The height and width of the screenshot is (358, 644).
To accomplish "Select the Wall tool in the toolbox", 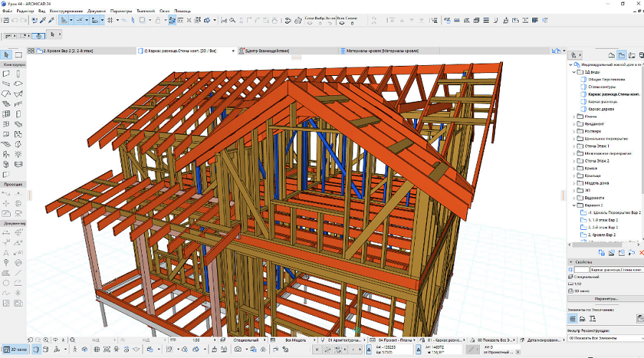I will point(6,74).
